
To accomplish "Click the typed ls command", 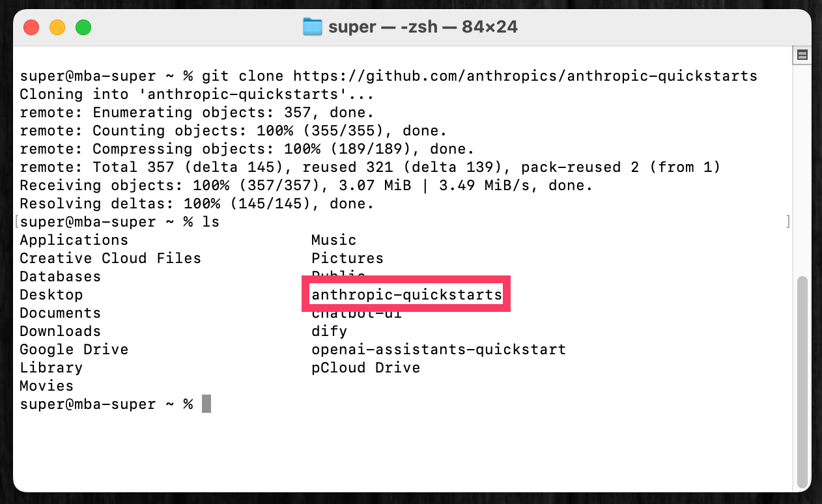I will (210, 222).
